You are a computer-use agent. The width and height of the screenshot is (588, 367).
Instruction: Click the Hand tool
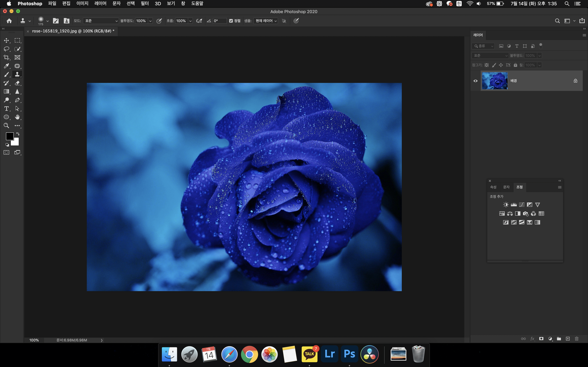(x=17, y=117)
